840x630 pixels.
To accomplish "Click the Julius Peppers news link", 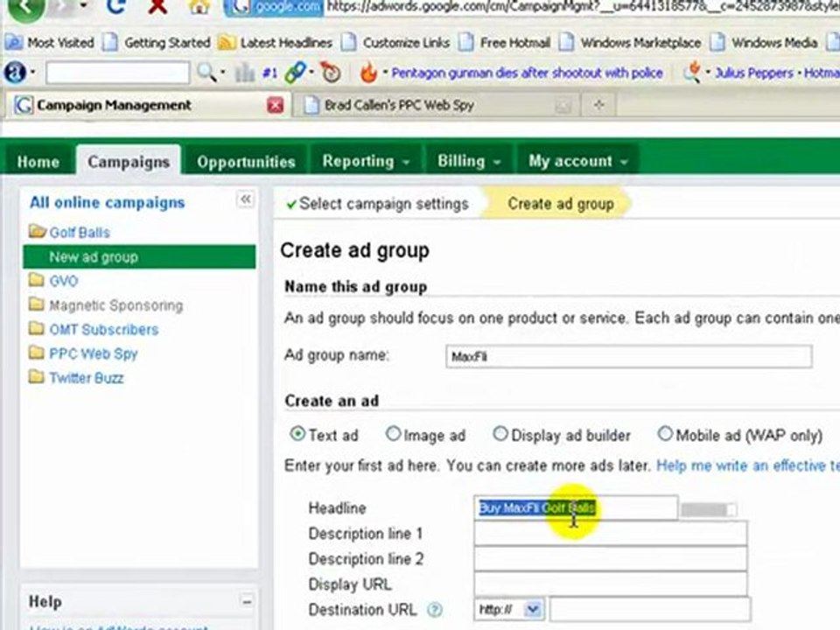I will click(753, 73).
